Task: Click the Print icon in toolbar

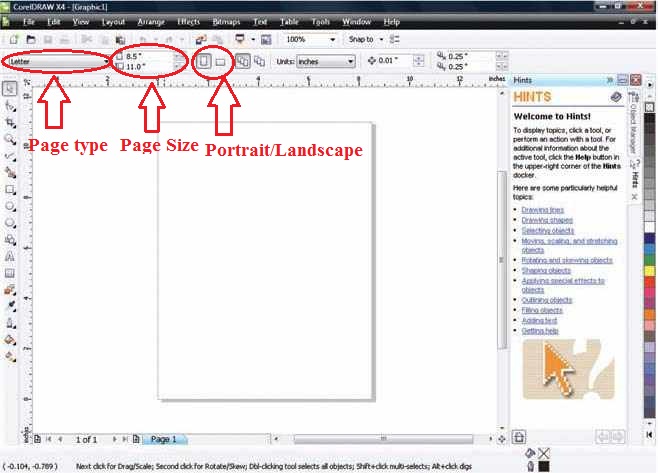Action: tap(65, 39)
